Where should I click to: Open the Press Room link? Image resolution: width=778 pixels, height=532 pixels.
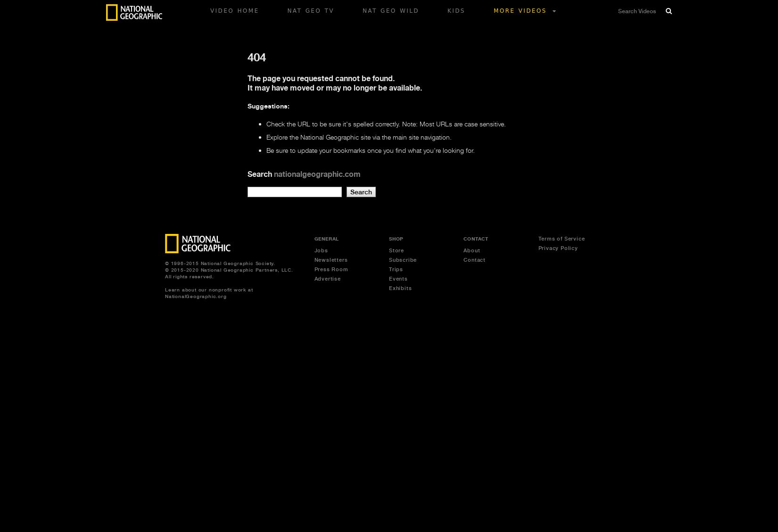point(331,269)
